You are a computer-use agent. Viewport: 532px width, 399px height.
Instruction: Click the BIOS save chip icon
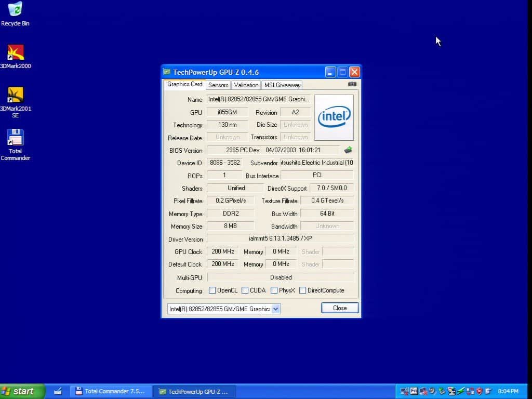coord(348,150)
